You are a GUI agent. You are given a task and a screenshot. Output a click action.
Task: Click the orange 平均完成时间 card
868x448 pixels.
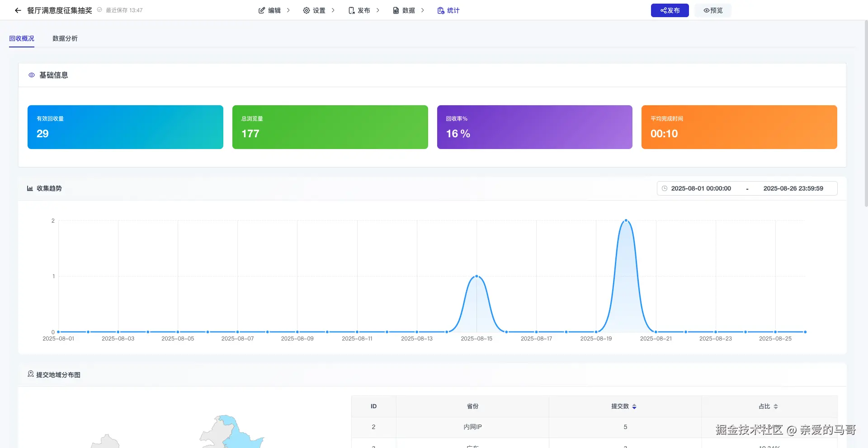point(739,127)
